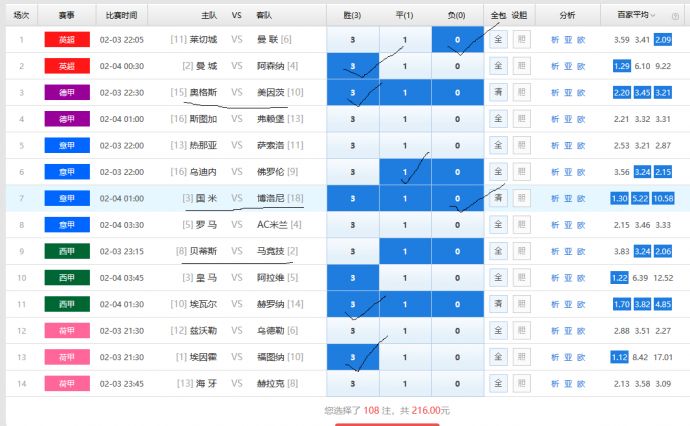Expand the 百家平均 odds dropdown
The image size is (690, 426).
pos(654,15)
